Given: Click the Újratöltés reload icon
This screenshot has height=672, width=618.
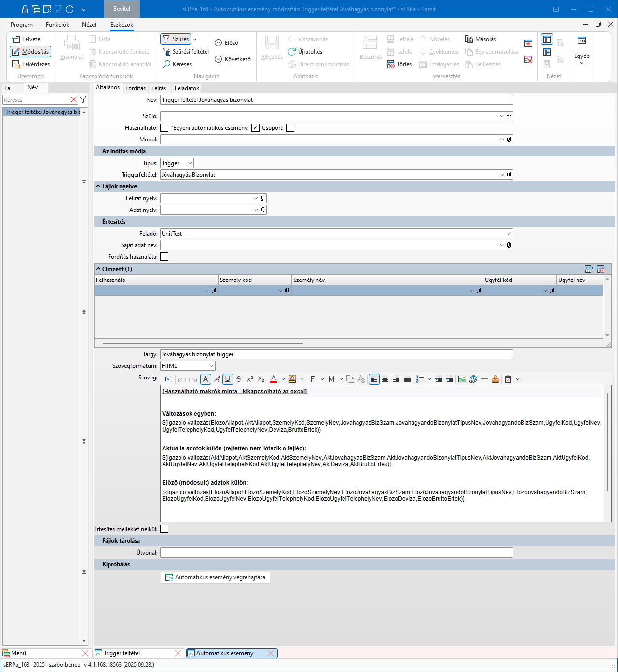Looking at the screenshot, I should [292, 52].
